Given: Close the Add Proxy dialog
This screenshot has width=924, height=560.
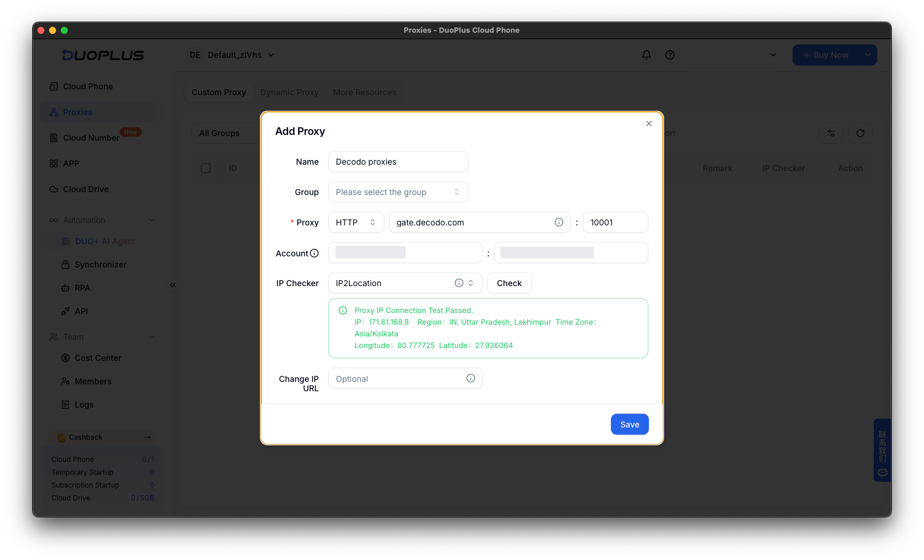Looking at the screenshot, I should (x=649, y=124).
